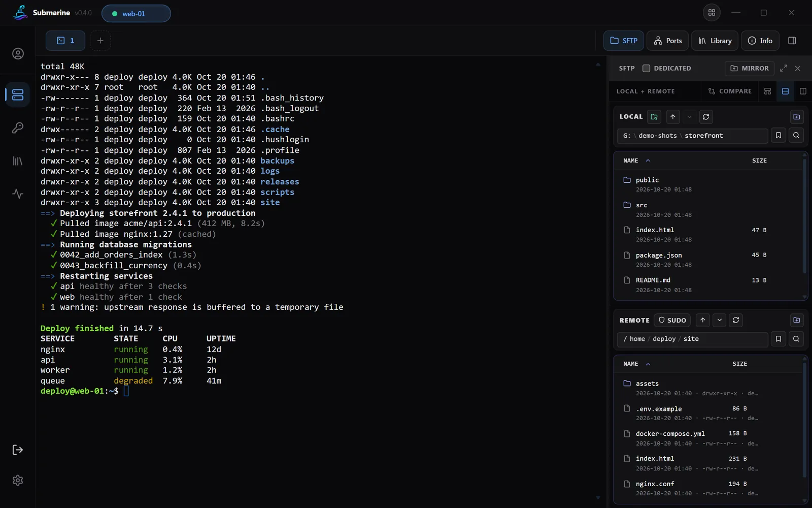
Task: Open the docker-compose.yml remote file
Action: click(708, 438)
